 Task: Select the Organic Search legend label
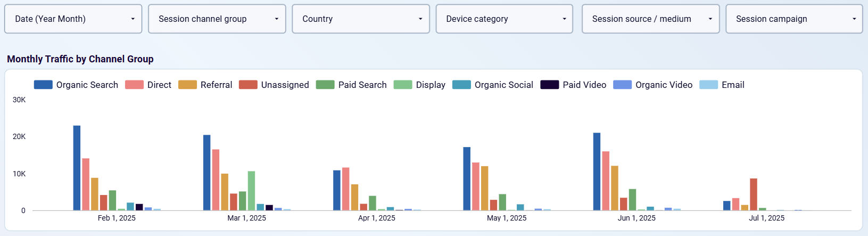[87, 85]
